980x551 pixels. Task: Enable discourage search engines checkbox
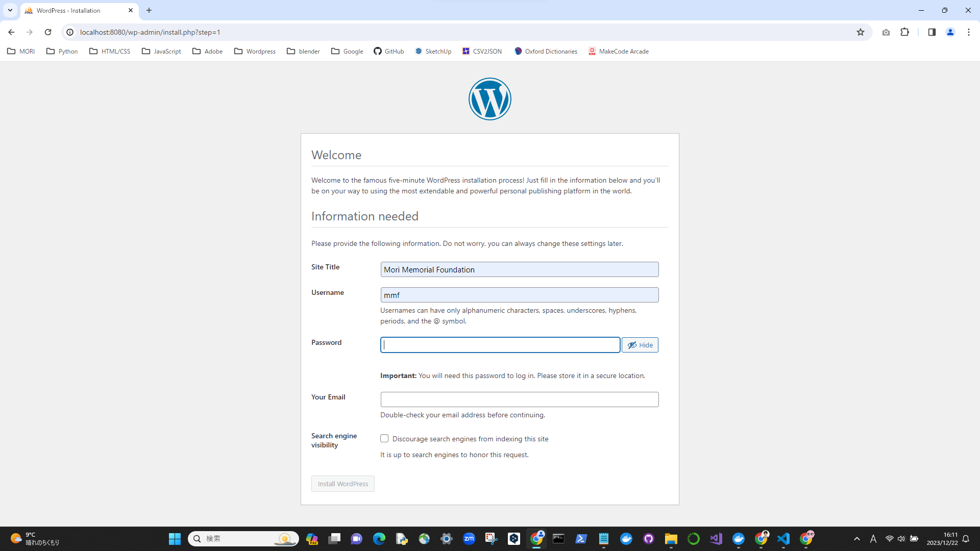[384, 438]
